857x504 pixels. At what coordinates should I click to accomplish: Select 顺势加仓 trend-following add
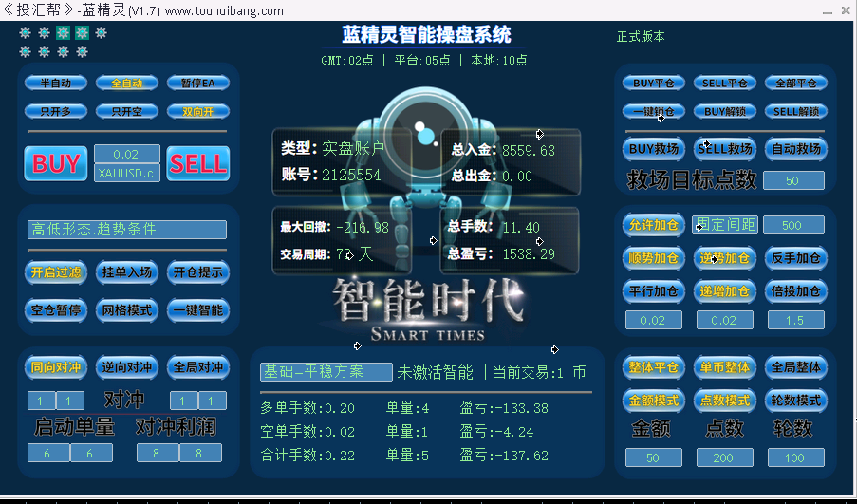[x=654, y=258]
